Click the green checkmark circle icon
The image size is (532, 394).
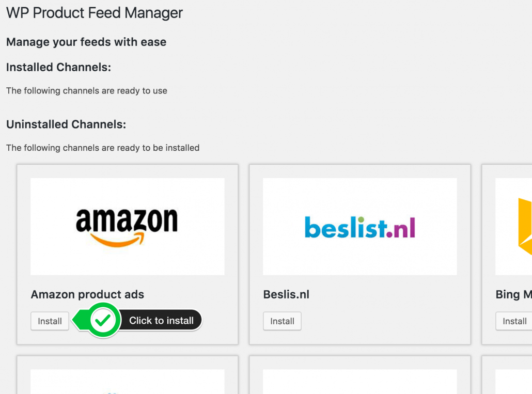click(103, 321)
